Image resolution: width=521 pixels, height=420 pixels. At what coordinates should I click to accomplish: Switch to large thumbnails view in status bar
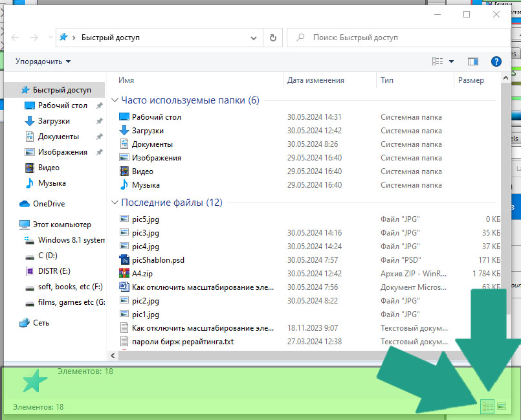(501, 406)
